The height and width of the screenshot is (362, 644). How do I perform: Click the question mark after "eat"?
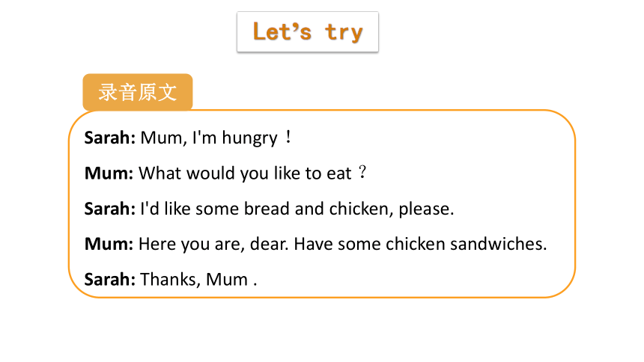pos(362,172)
